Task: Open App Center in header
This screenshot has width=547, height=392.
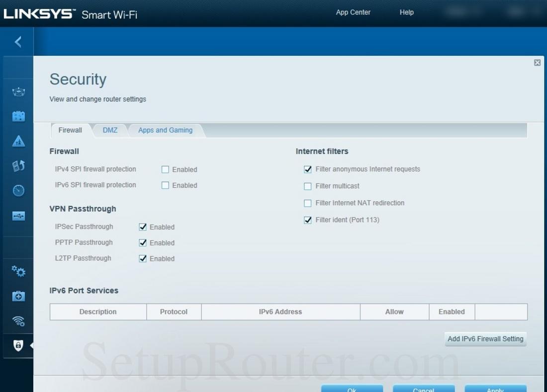Action: (353, 12)
